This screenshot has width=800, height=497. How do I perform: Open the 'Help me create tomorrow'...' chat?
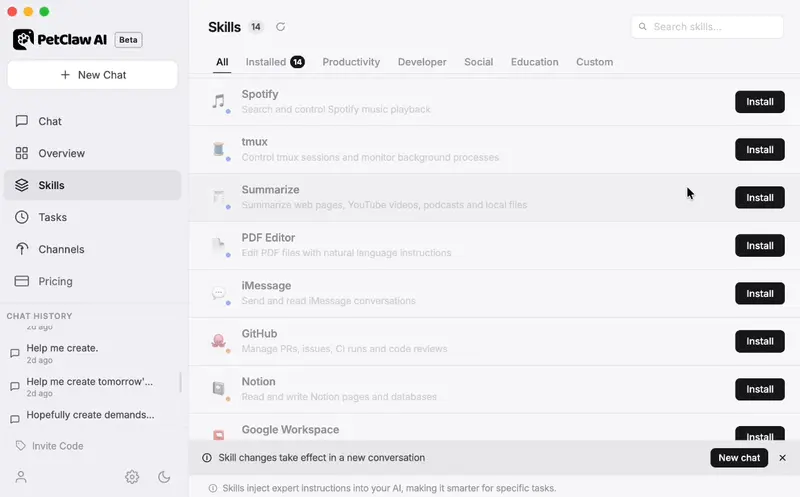click(x=92, y=387)
